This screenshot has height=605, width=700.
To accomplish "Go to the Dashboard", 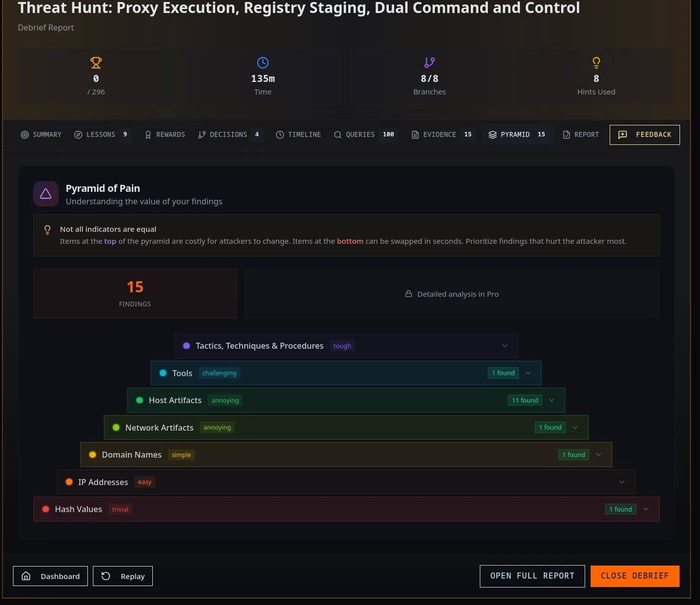I will tap(50, 576).
